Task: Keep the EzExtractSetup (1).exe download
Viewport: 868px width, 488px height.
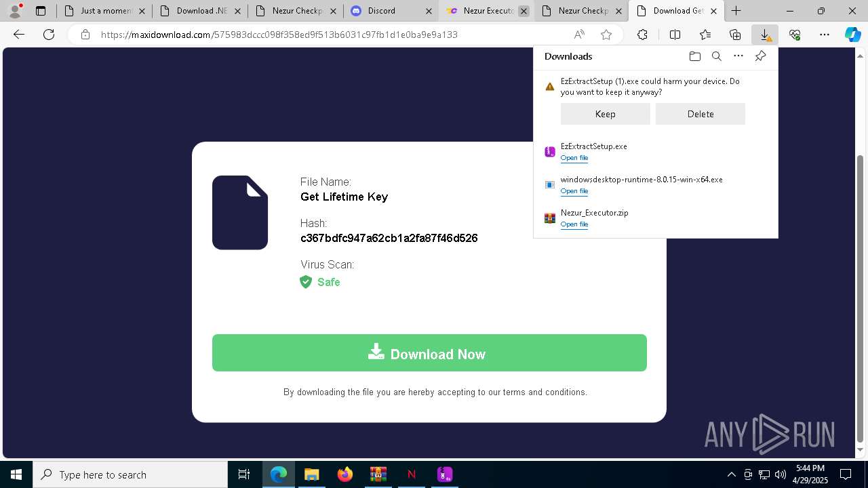Action: [x=605, y=114]
